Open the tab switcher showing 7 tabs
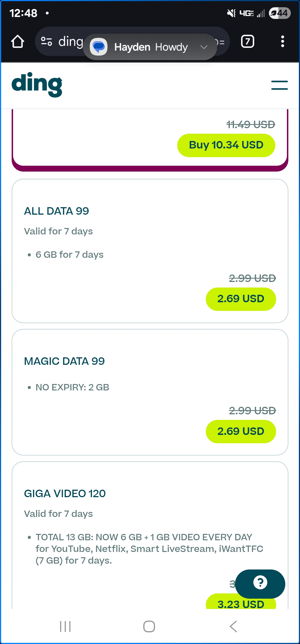Viewport: 300px width, 644px height. pyautogui.click(x=247, y=42)
